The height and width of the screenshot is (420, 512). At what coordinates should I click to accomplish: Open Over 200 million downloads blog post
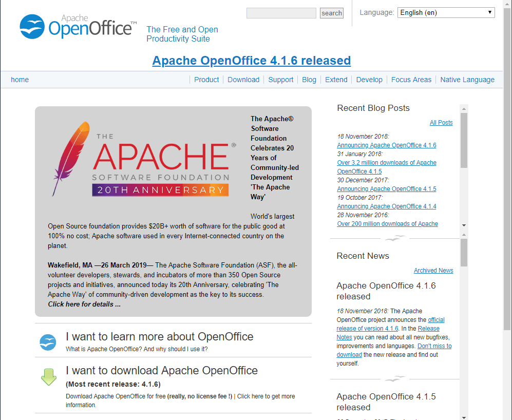coord(388,224)
